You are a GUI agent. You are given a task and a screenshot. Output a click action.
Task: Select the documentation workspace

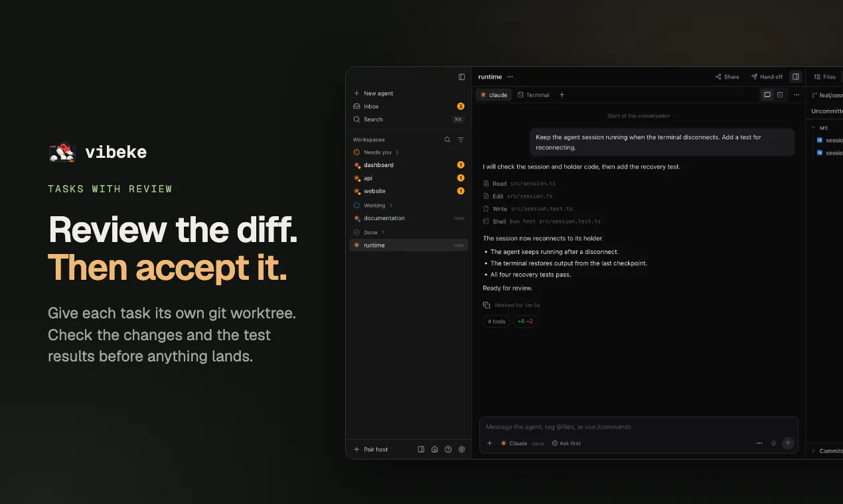click(408, 218)
